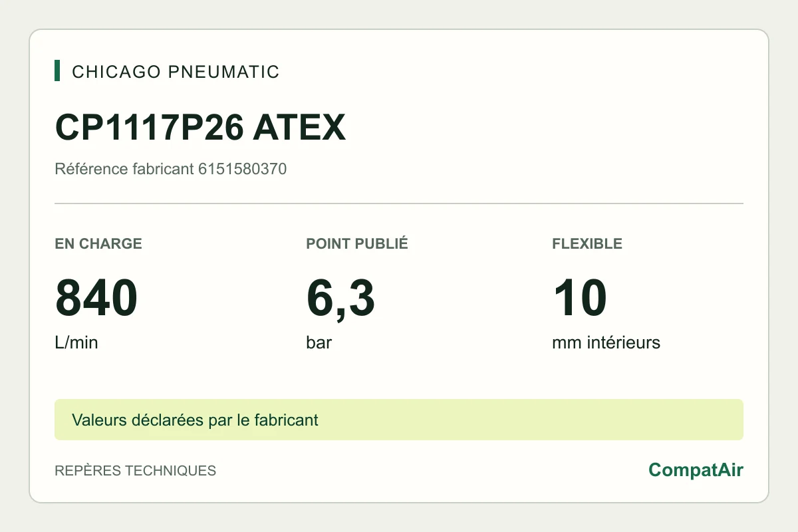Click the ATEX word in the title
This screenshot has height=532, width=798.
pyautogui.click(x=299, y=127)
